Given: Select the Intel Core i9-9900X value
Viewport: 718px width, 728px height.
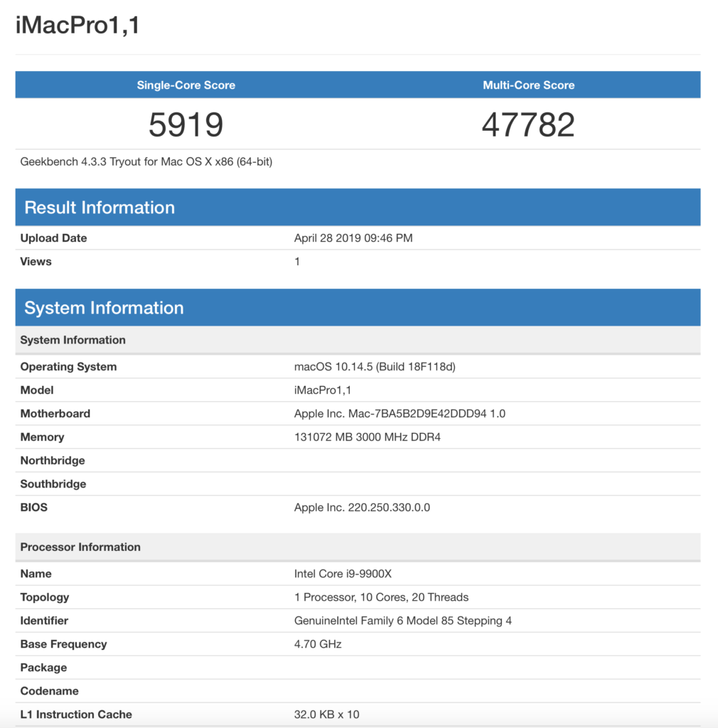Looking at the screenshot, I should pyautogui.click(x=343, y=574).
